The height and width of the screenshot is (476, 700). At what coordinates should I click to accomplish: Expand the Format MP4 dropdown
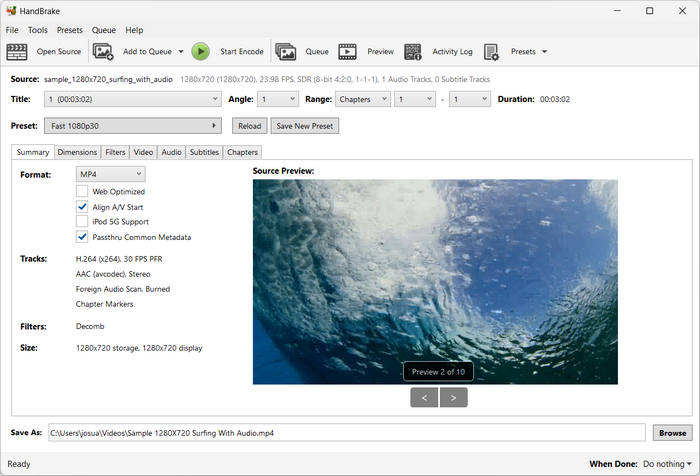(x=110, y=174)
